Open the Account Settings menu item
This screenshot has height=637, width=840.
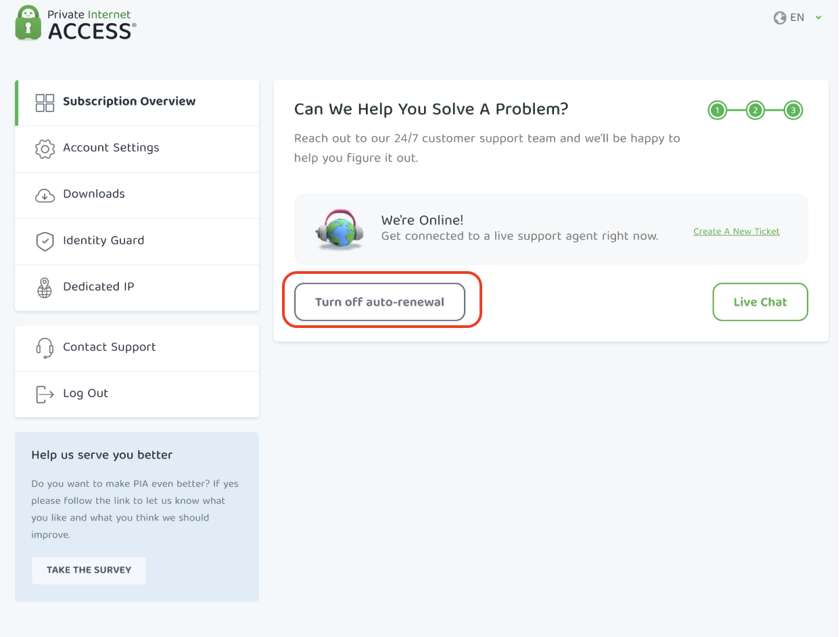point(111,148)
